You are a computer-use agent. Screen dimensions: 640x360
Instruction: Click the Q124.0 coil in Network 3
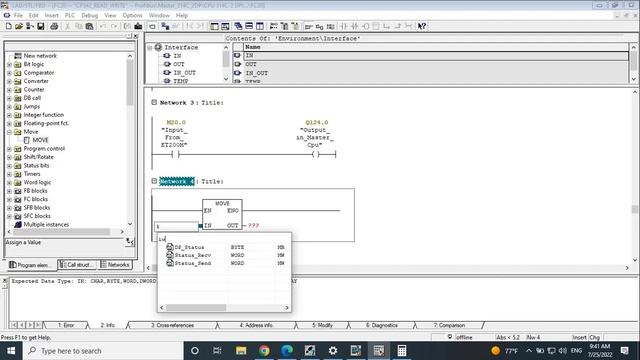(316, 154)
